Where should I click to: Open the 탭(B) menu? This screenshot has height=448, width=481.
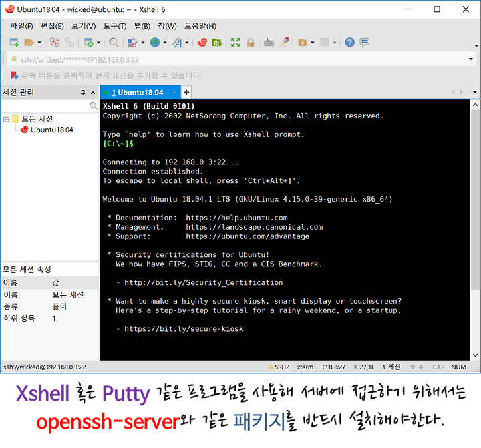(142, 26)
